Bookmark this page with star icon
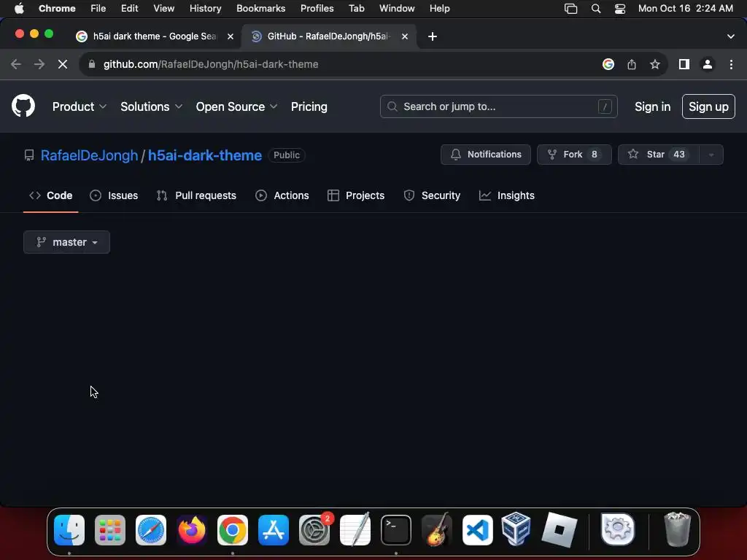 pyautogui.click(x=655, y=64)
